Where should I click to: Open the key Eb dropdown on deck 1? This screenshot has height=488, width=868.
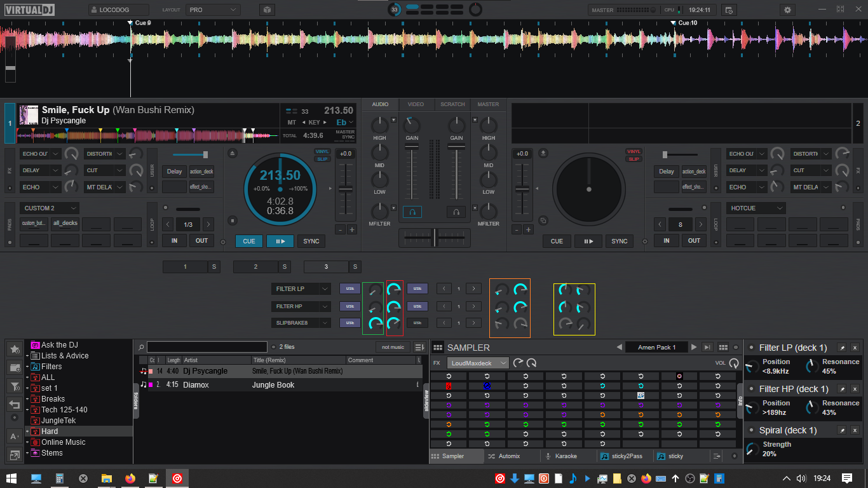[345, 122]
